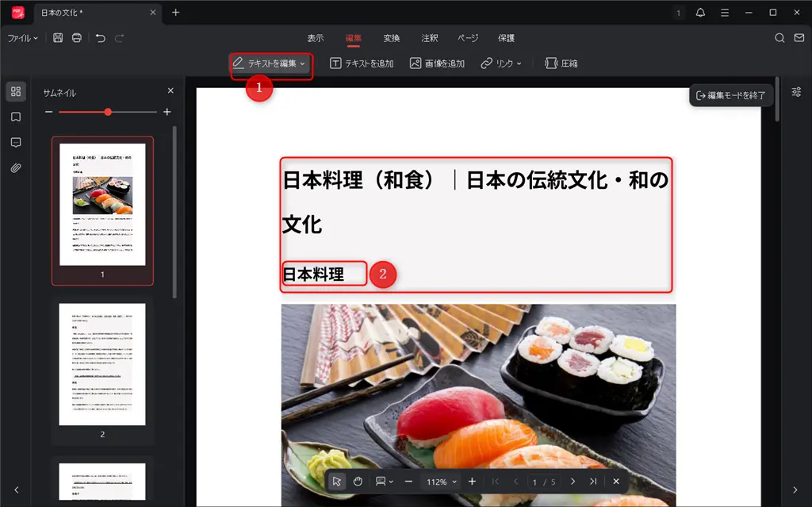
Task: Open the Comments panel in the sidebar
Action: [15, 142]
